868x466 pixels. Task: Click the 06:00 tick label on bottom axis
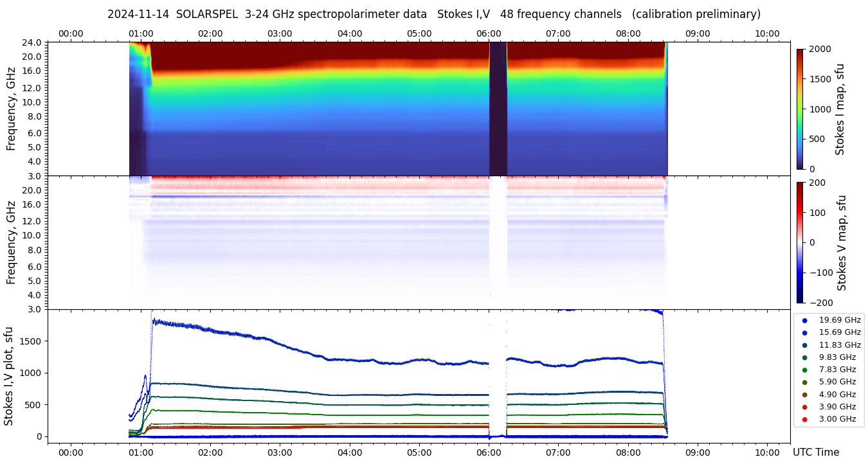pyautogui.click(x=489, y=452)
